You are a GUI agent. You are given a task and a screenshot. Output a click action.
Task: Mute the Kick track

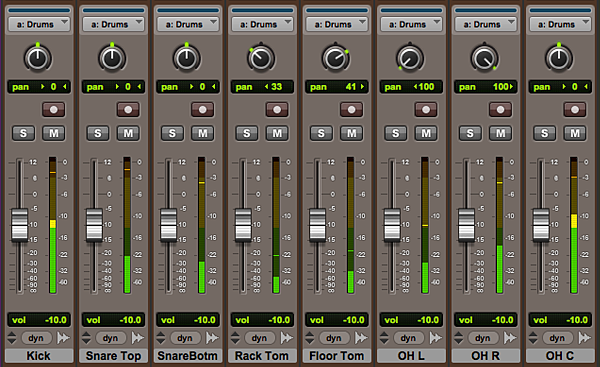pos(54,133)
